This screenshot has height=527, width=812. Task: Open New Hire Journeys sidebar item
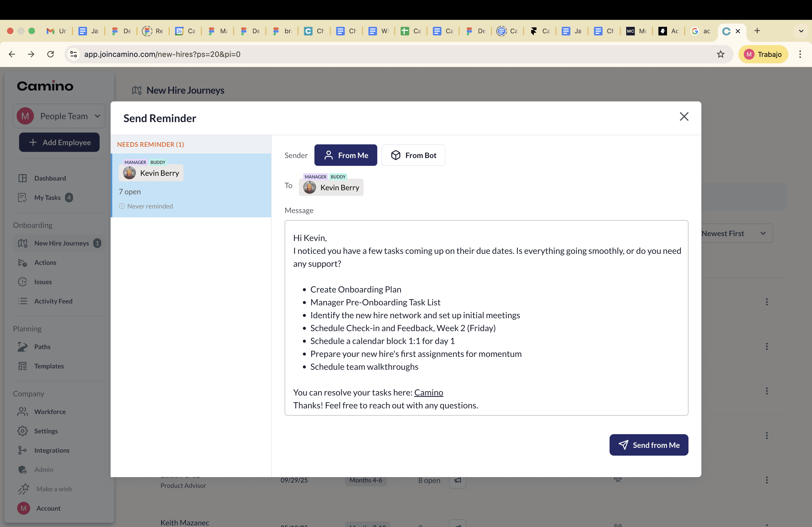59,243
